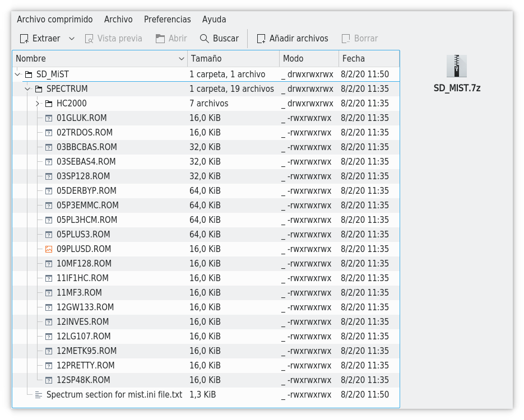524x420 pixels.
Task: Click the Extraer archive icon in toolbar
Action: (x=24, y=39)
